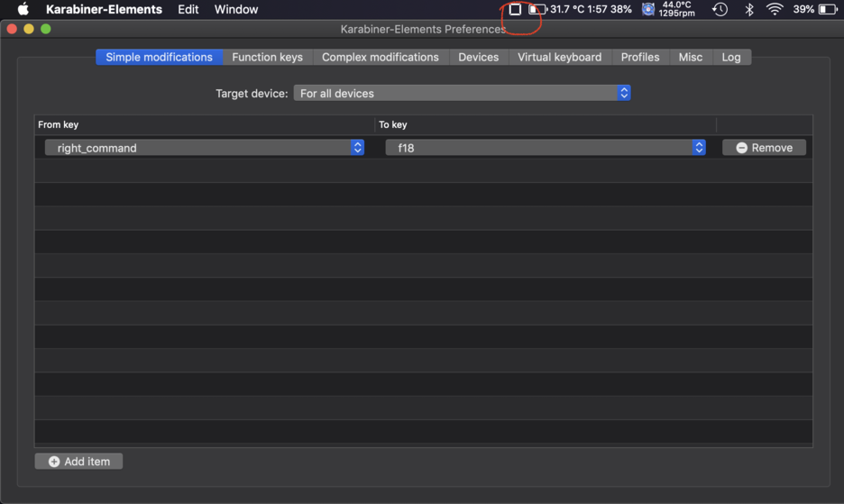Switch to the Complex modifications tab

pos(381,57)
